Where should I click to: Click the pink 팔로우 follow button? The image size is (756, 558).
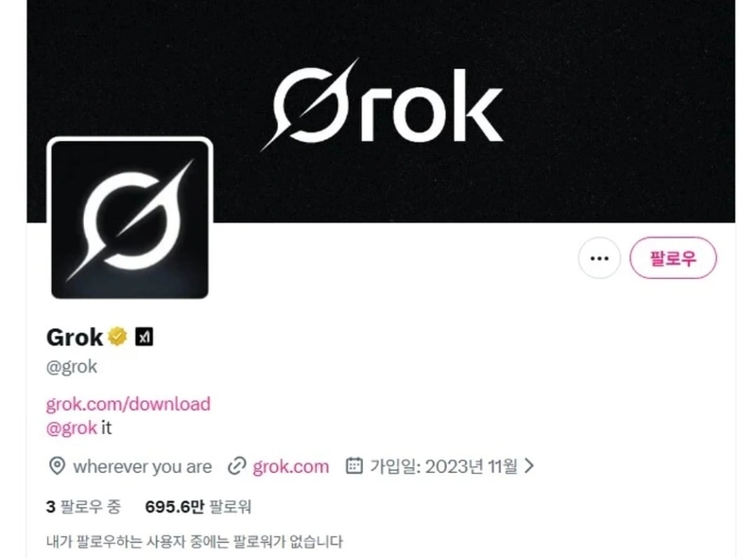coord(673,258)
